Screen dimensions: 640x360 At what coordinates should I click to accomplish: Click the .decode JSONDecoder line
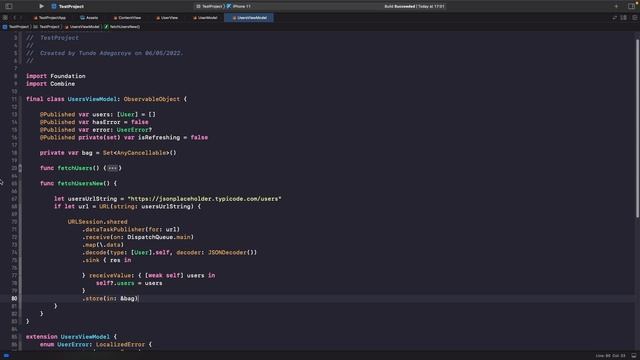[170, 252]
